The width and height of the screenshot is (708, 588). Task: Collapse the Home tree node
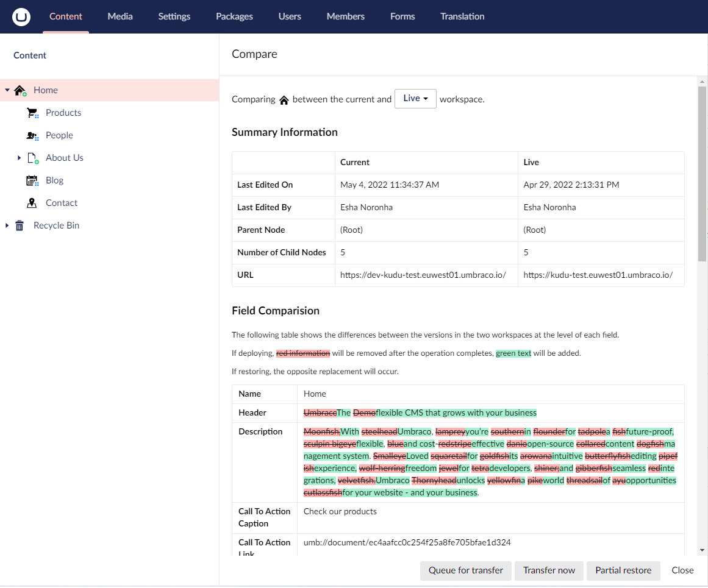[x=7, y=90]
